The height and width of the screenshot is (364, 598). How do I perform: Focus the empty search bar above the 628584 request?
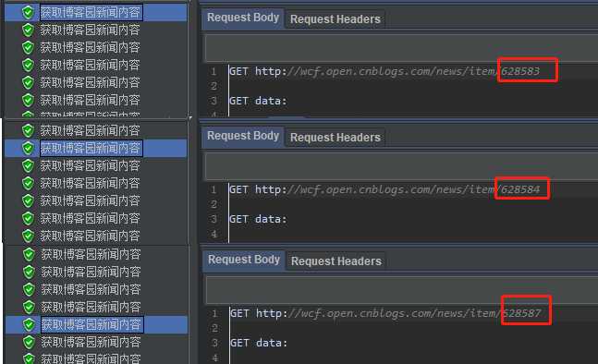401,166
